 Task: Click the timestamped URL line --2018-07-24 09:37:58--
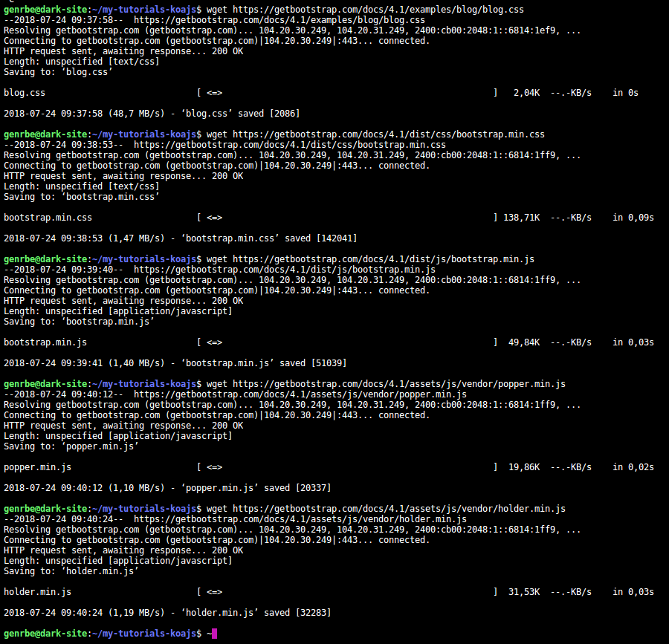[214, 20]
